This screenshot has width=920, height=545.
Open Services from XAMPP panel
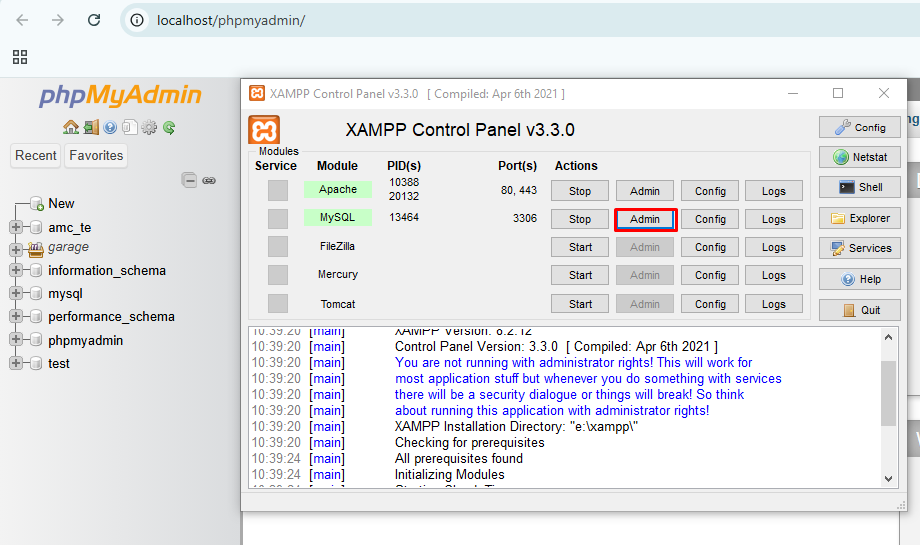pos(860,248)
